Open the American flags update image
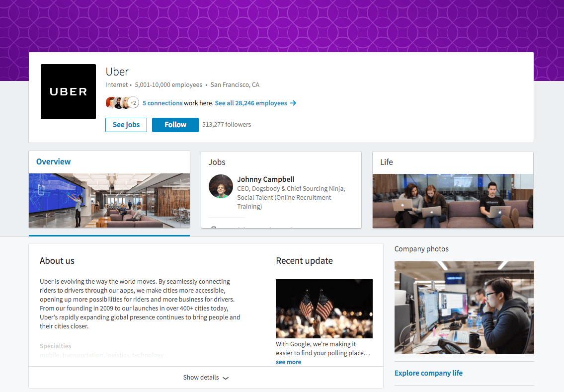The width and height of the screenshot is (564, 392). coord(324,309)
